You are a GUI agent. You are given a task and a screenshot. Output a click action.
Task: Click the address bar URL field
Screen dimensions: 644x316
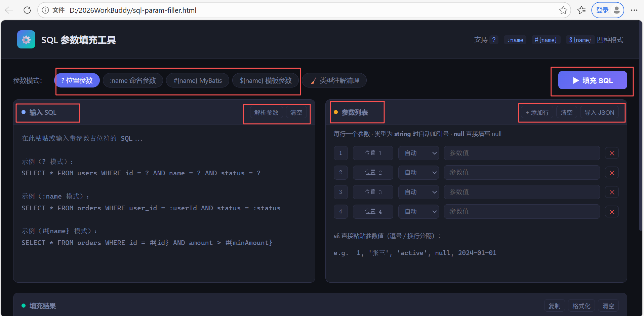tap(304, 10)
